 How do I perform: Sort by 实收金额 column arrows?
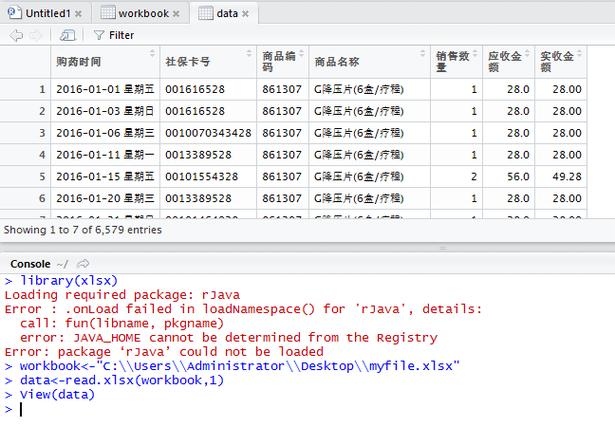tap(579, 53)
